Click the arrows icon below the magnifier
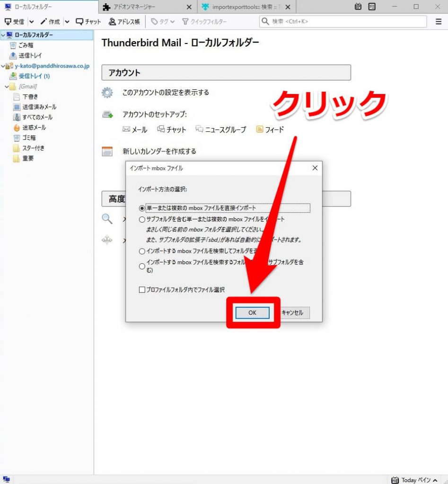 point(107,240)
